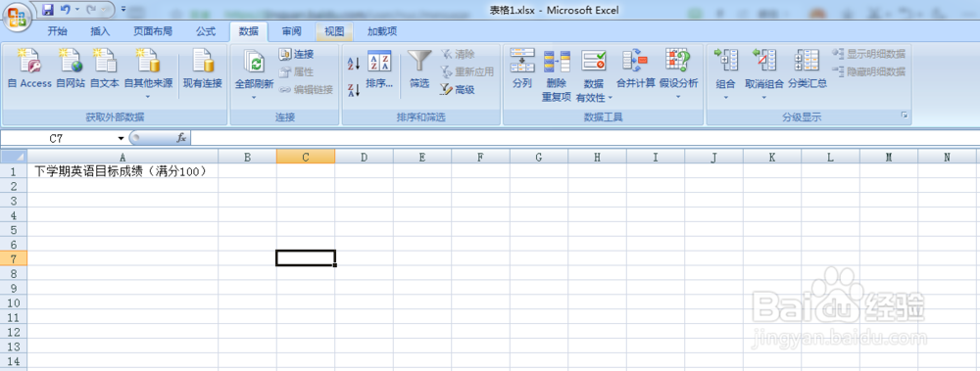Expand the 组合 dropdown arrow
Viewport: 980px width, 371px height.
[725, 97]
